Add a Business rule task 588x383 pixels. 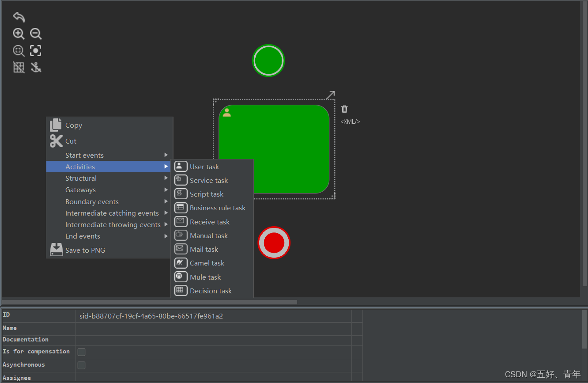[x=212, y=208]
